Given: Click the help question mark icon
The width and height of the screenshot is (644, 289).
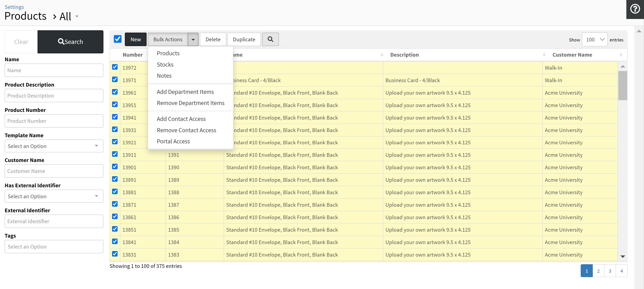Looking at the screenshot, I should tap(635, 9).
